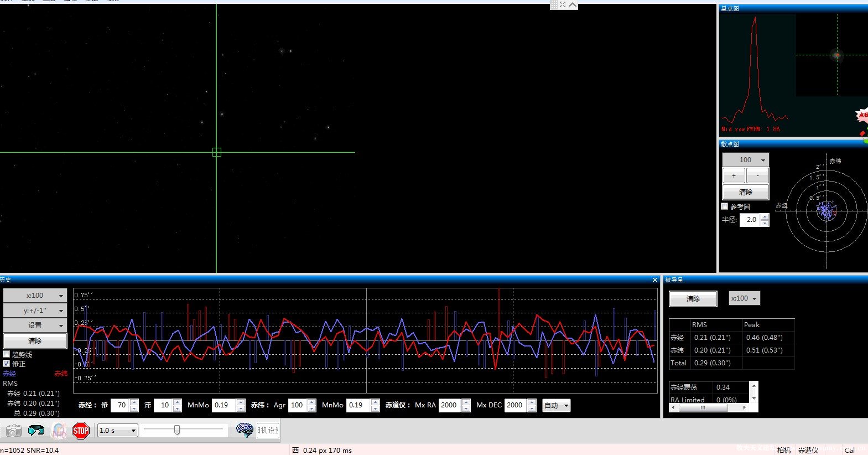Increase the 滞 hysteresis value with its up arrow
Image resolution: width=868 pixels, height=455 pixels.
pyautogui.click(x=177, y=402)
